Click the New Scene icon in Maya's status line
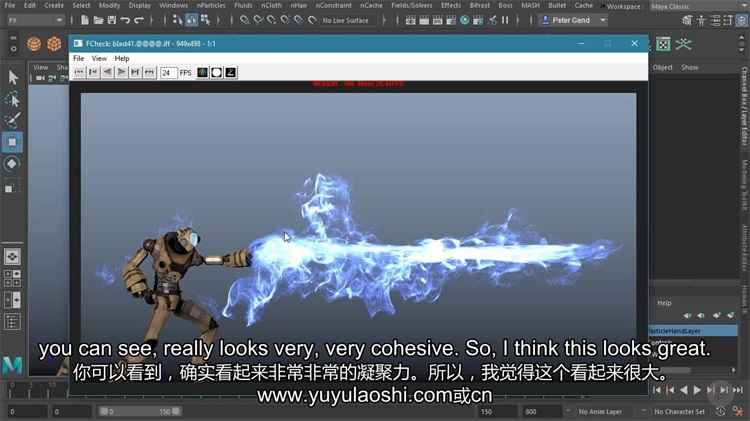The height and width of the screenshot is (421, 750). (85, 20)
